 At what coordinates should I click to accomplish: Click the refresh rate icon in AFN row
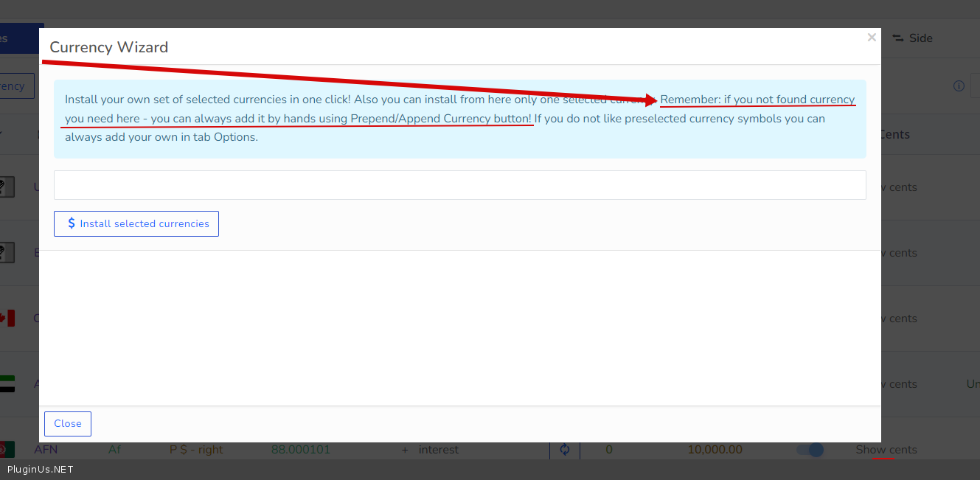point(565,450)
